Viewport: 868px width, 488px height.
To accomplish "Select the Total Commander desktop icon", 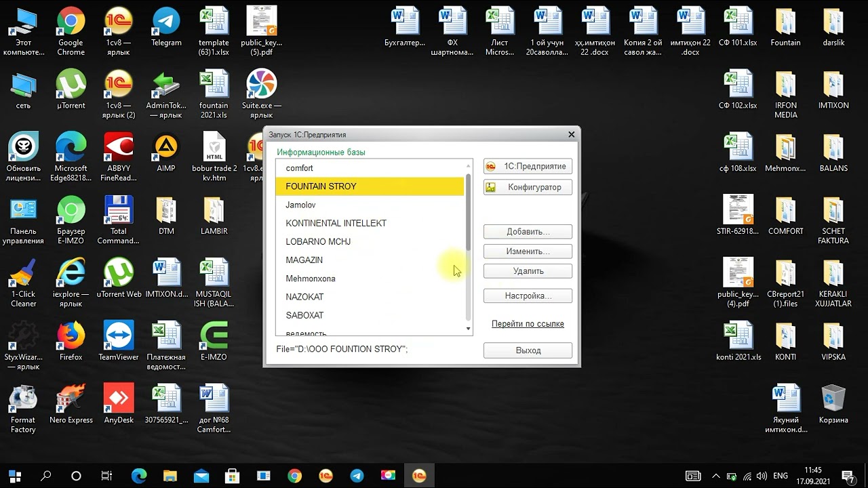I will click(119, 220).
